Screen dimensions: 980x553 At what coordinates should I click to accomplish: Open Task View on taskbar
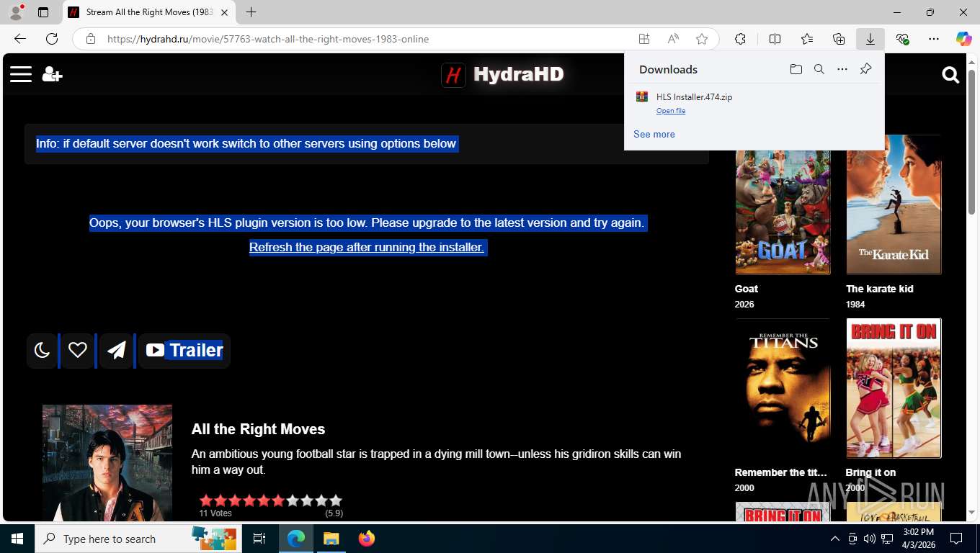pos(259,539)
